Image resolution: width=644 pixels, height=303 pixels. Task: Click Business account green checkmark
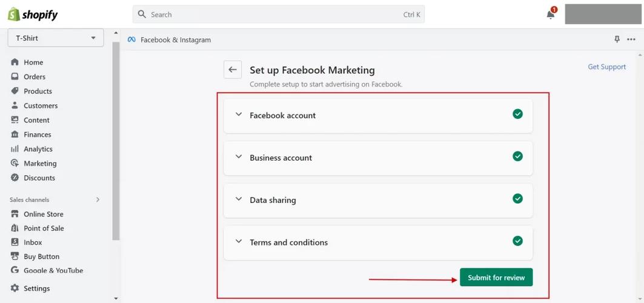(x=517, y=156)
